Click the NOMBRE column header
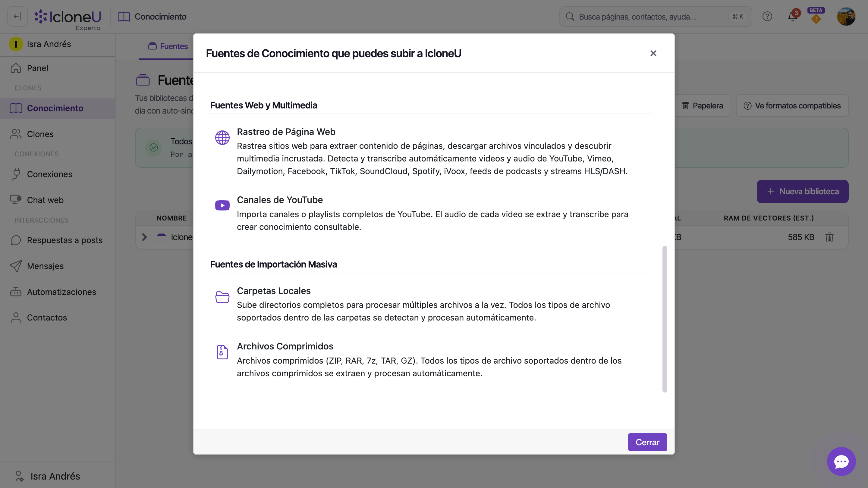The image size is (868, 488). (171, 218)
